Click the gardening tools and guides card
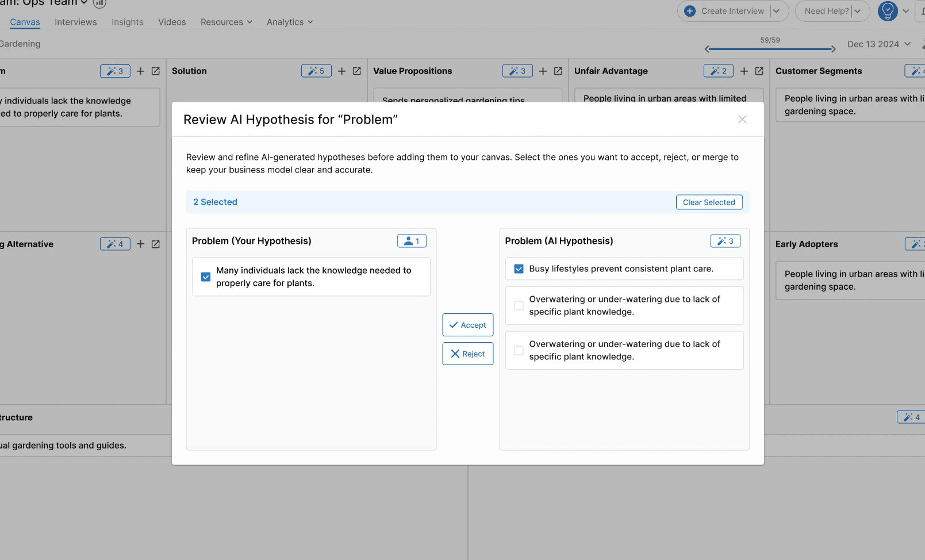Screen dimensions: 925x560 pos(86,445)
